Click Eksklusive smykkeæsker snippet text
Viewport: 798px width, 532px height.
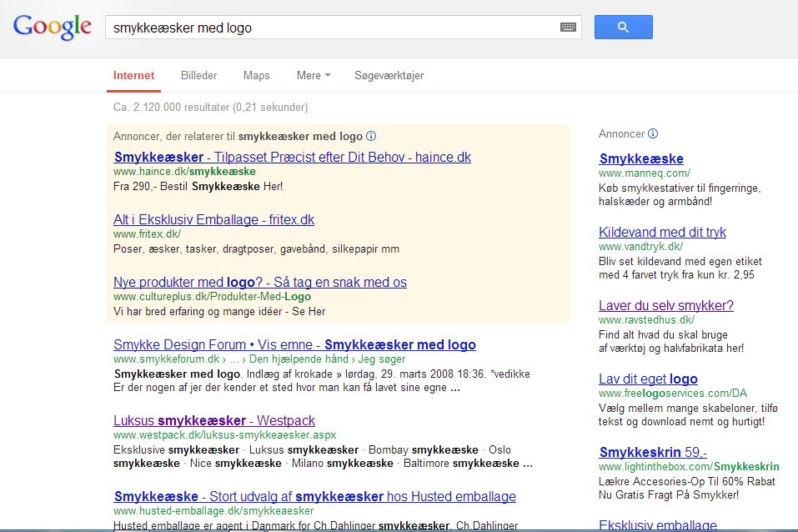click(323, 457)
